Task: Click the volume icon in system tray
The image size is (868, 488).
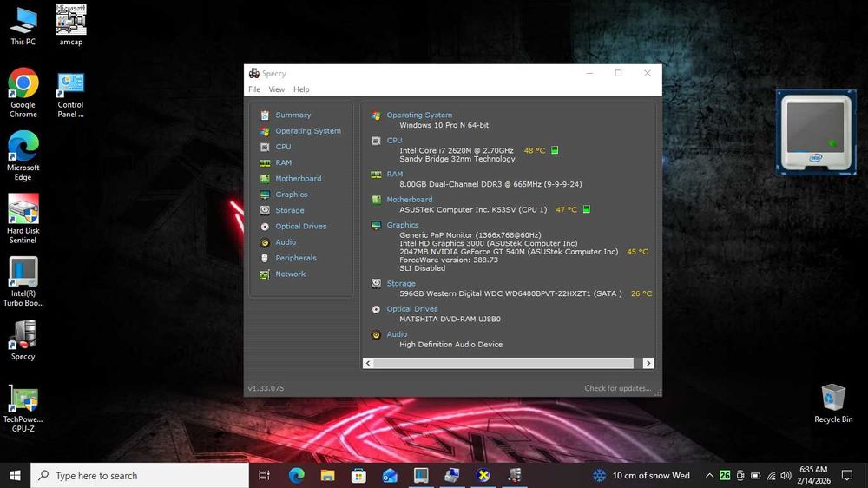Action: [786, 475]
